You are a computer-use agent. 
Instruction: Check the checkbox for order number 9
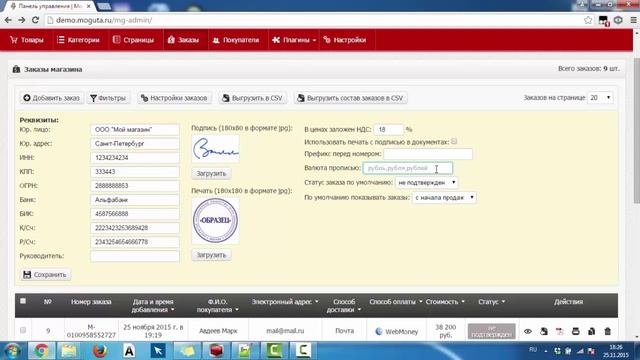pos(23,330)
